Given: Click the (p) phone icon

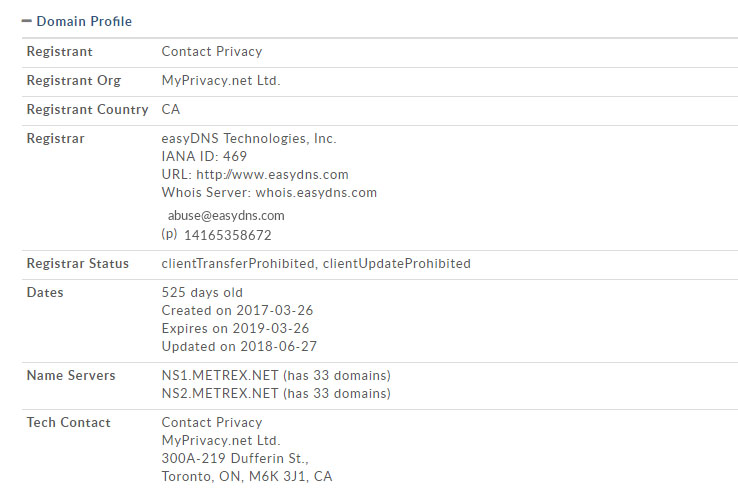Looking at the screenshot, I should tap(169, 234).
